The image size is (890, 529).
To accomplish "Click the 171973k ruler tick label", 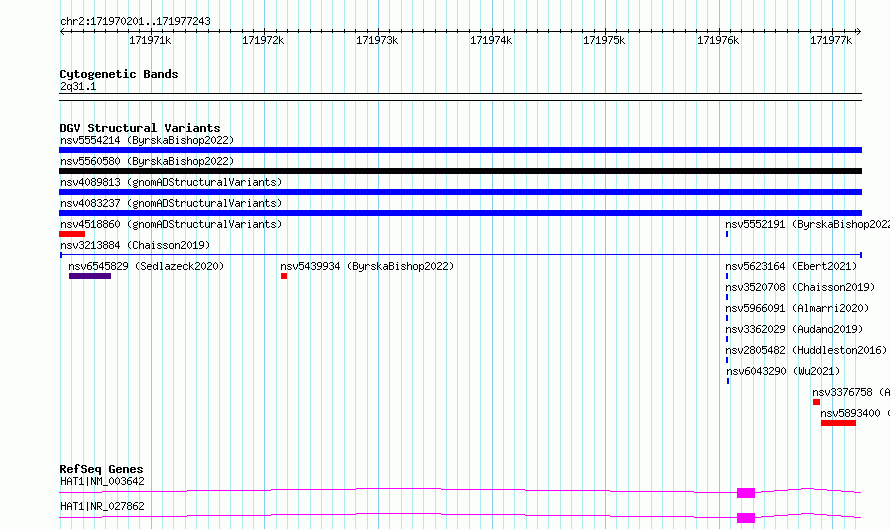I will click(377, 40).
